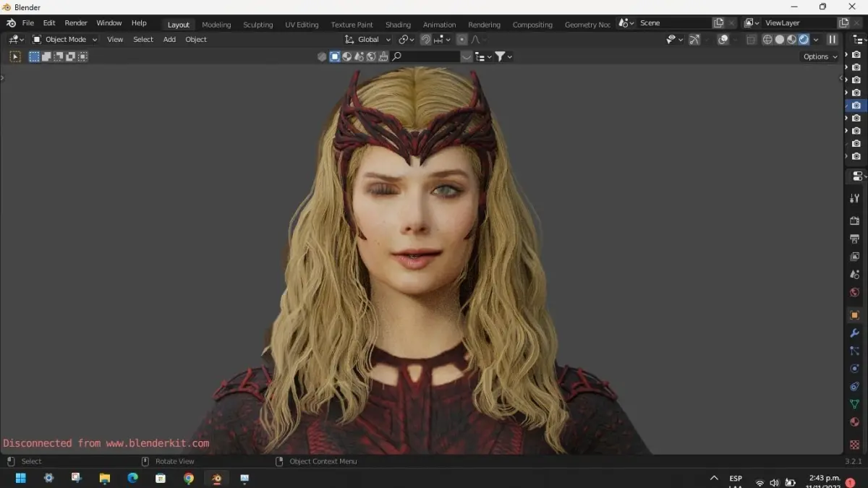Switch to the Sculpting workspace tab
The width and height of the screenshot is (868, 488).
tap(258, 25)
